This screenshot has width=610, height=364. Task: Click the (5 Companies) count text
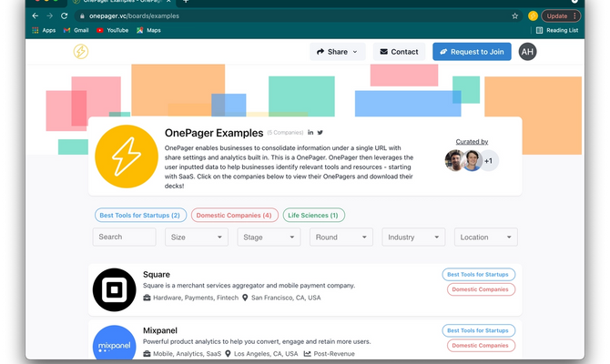pyautogui.click(x=285, y=133)
